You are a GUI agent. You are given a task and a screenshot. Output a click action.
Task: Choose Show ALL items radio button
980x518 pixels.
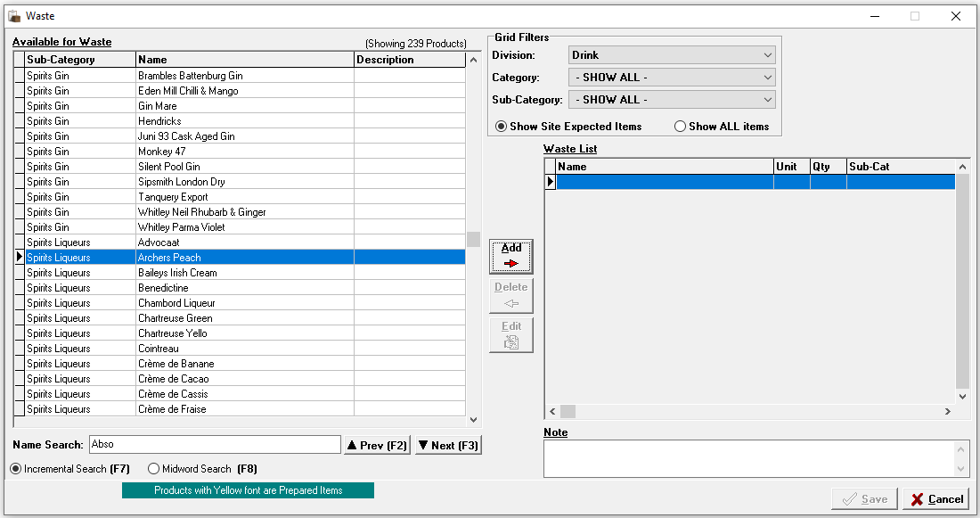point(681,127)
